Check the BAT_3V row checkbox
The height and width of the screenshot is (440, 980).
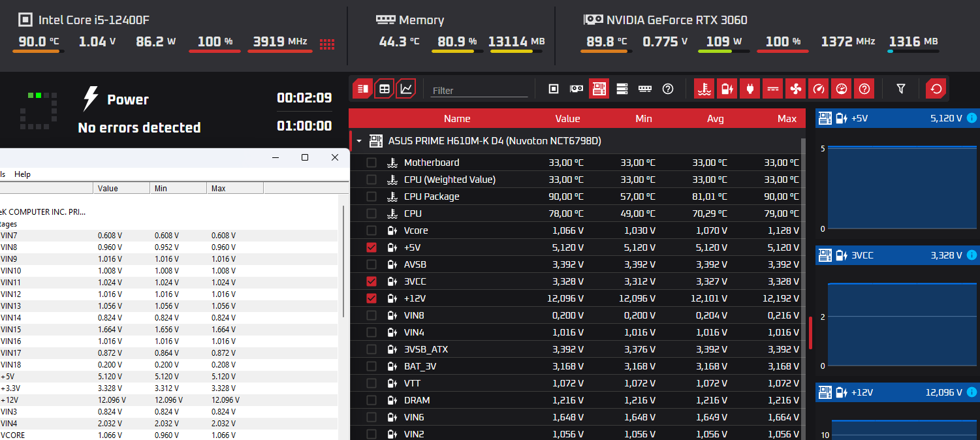pyautogui.click(x=371, y=366)
